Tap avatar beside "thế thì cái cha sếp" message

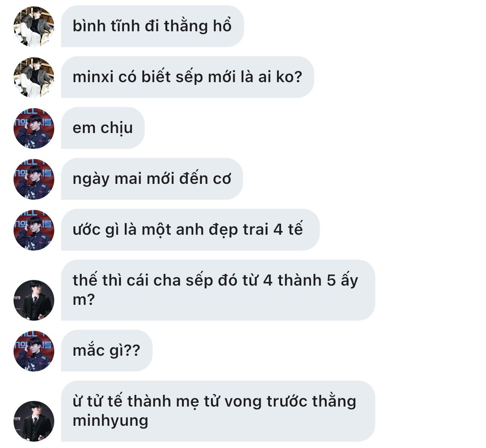tap(34, 300)
